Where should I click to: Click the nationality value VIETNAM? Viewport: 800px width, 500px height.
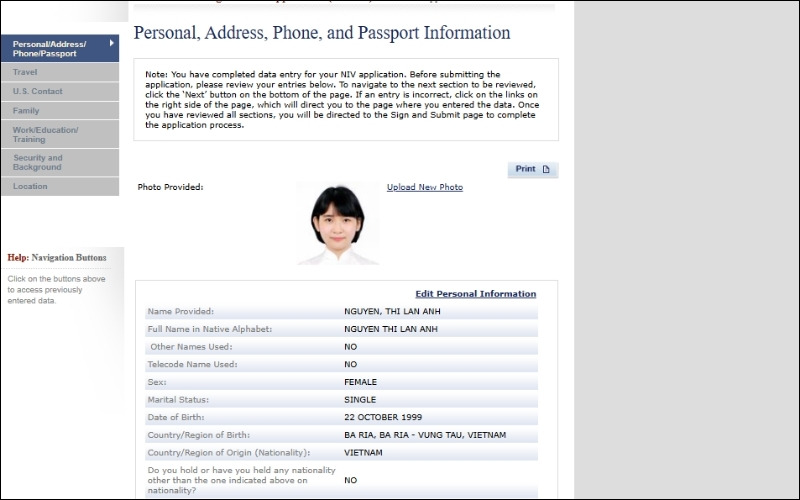(363, 452)
